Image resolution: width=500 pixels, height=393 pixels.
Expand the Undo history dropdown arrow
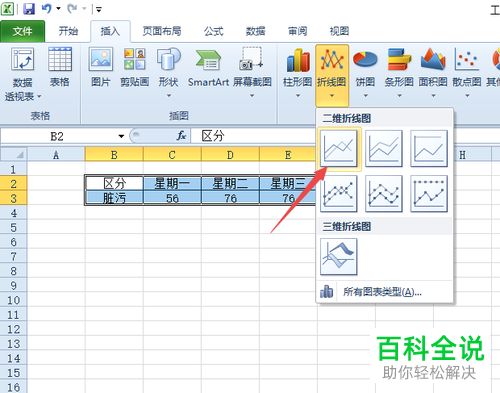(x=58, y=9)
